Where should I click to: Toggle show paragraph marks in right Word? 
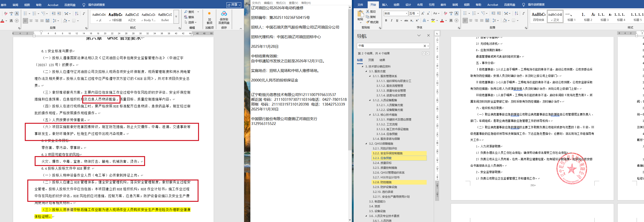pos(524,13)
